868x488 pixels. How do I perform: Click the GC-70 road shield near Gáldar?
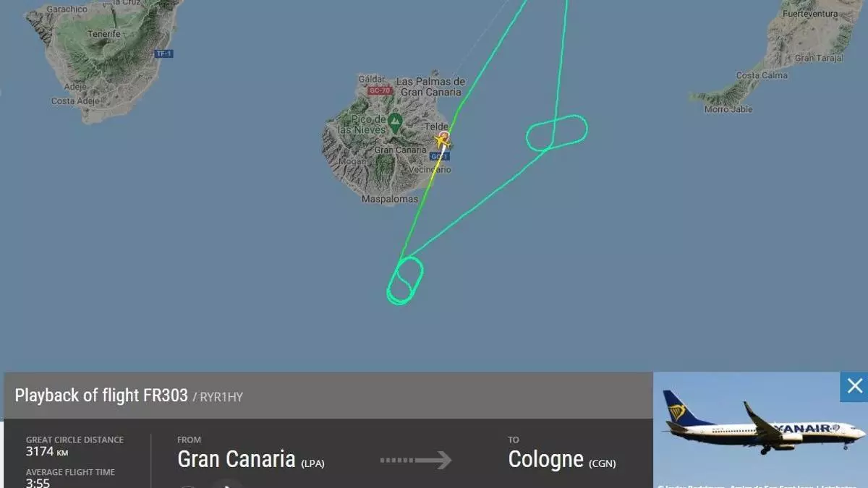point(378,91)
